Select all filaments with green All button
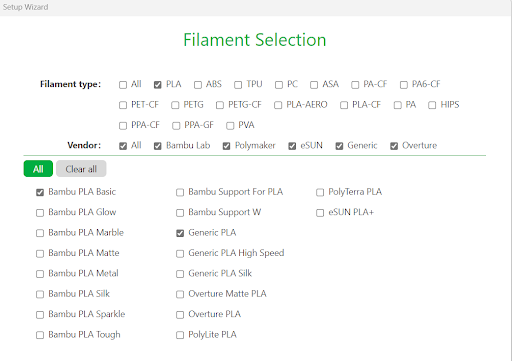This screenshot has height=361, width=512. click(x=38, y=169)
